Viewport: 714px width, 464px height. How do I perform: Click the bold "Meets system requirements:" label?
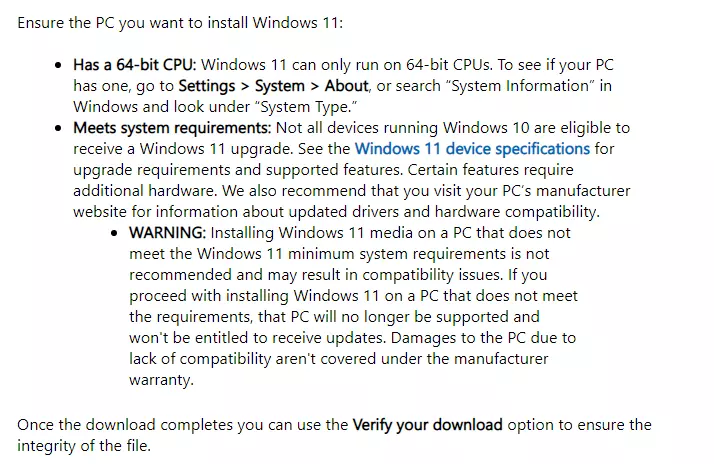click(x=171, y=128)
